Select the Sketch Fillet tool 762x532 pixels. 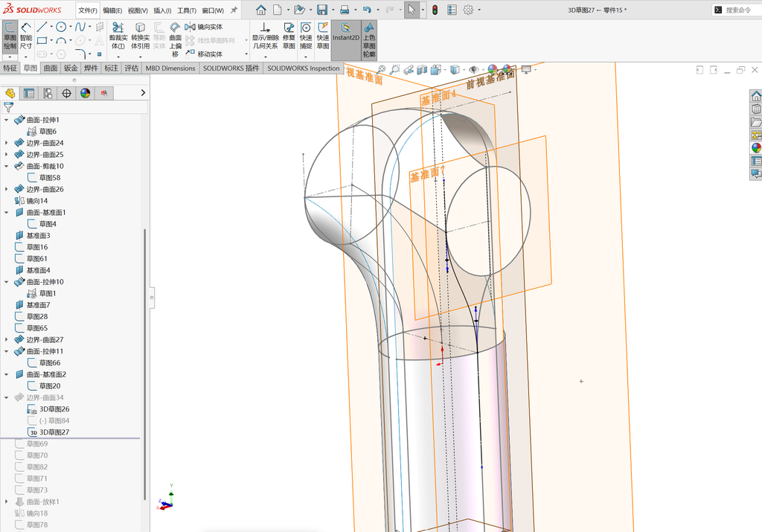(x=80, y=54)
